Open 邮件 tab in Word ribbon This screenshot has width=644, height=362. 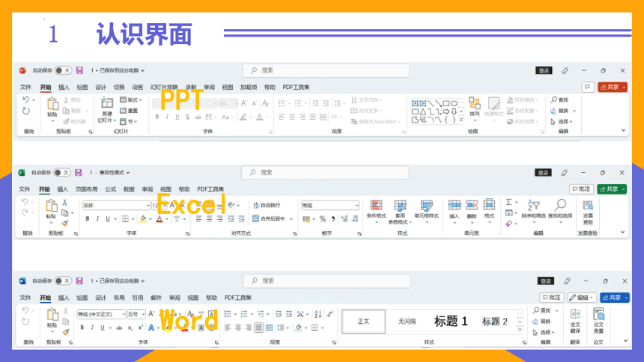(156, 298)
